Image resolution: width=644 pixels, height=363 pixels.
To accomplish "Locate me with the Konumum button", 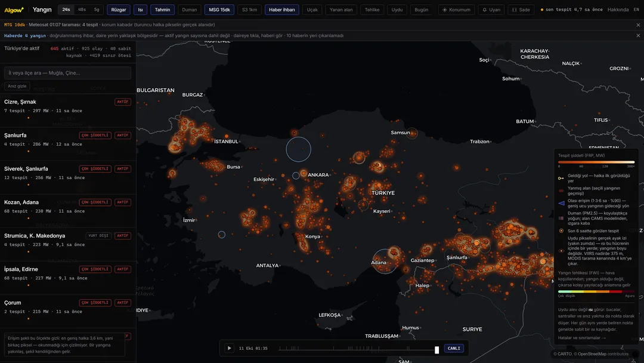I will [x=457, y=10].
